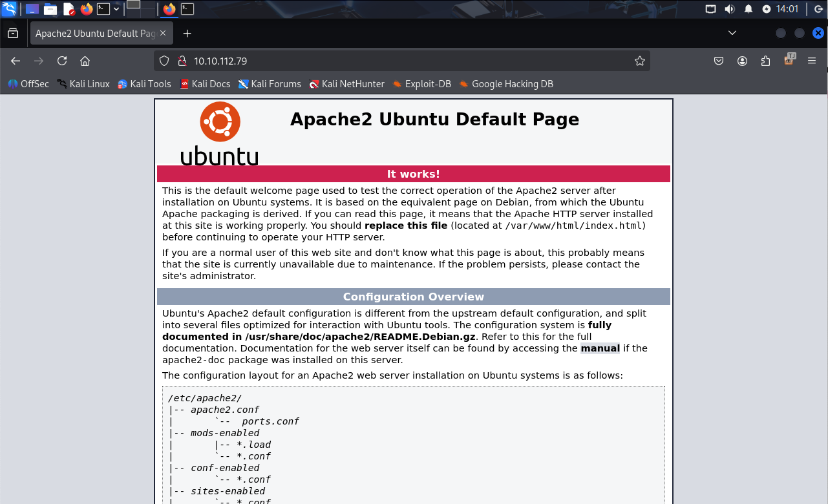Open the recent browsing Firefox View icon
Screen dimensions: 828x504
[13, 33]
